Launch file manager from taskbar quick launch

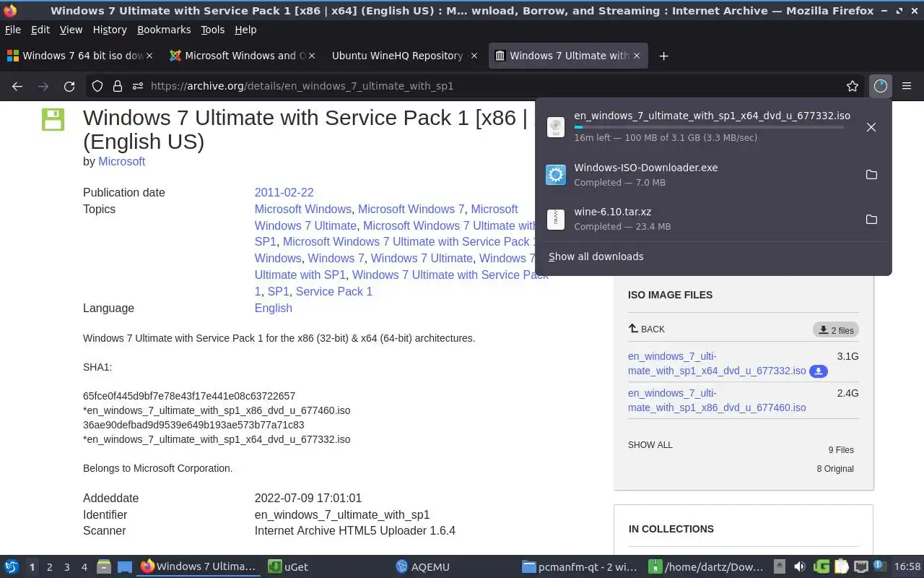[x=104, y=567]
